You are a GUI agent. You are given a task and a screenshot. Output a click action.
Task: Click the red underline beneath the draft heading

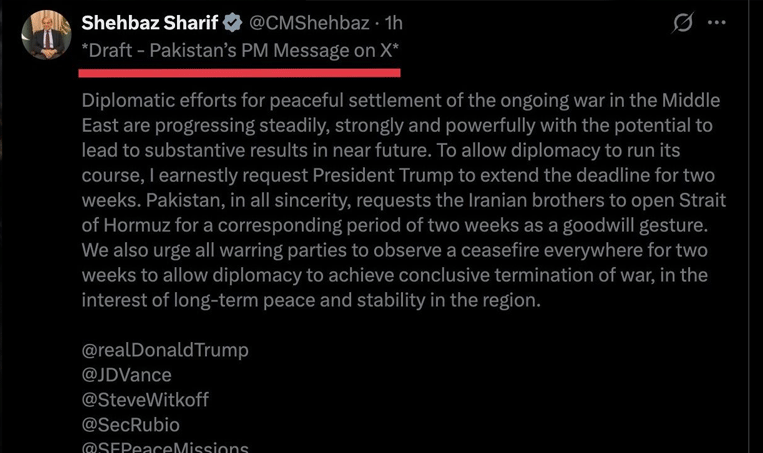pos(239,72)
